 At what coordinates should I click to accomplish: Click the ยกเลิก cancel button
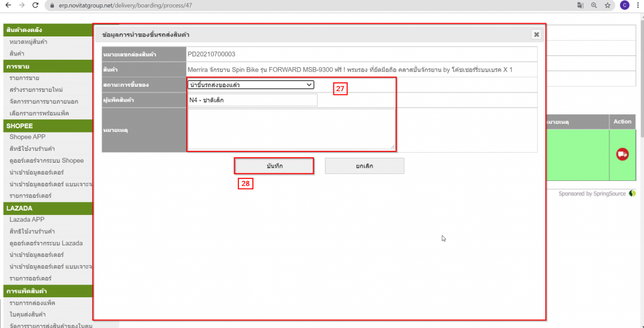click(x=364, y=165)
